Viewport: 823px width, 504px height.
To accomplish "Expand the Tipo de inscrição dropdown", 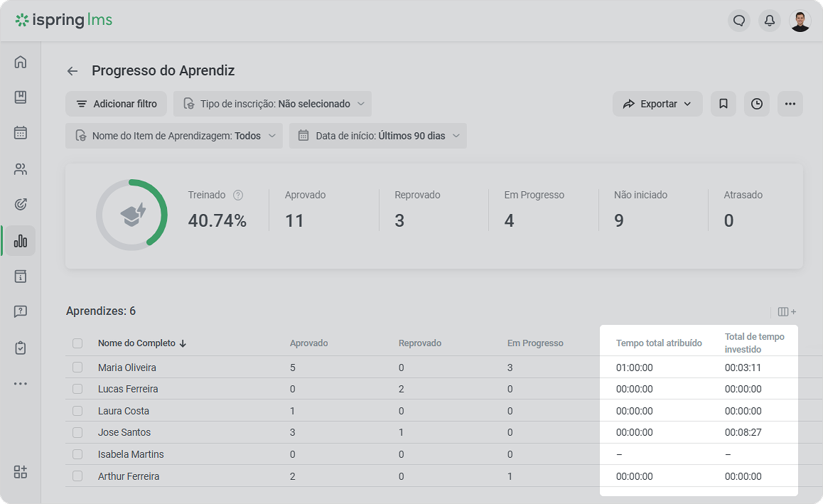I will click(x=272, y=104).
